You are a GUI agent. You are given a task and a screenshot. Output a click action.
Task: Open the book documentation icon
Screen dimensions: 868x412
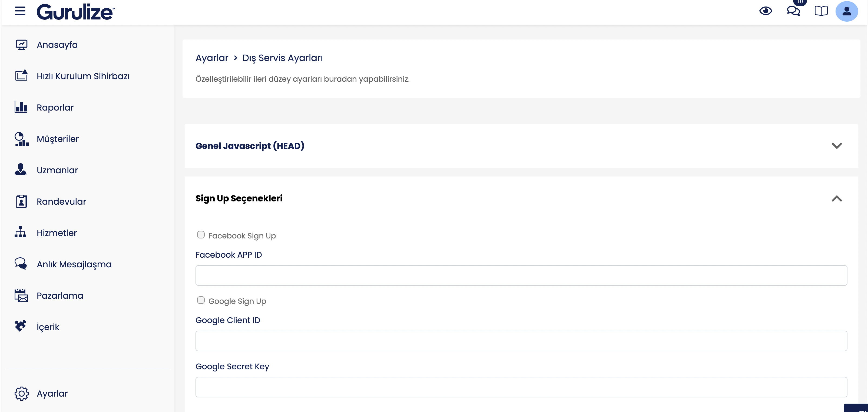(x=821, y=11)
